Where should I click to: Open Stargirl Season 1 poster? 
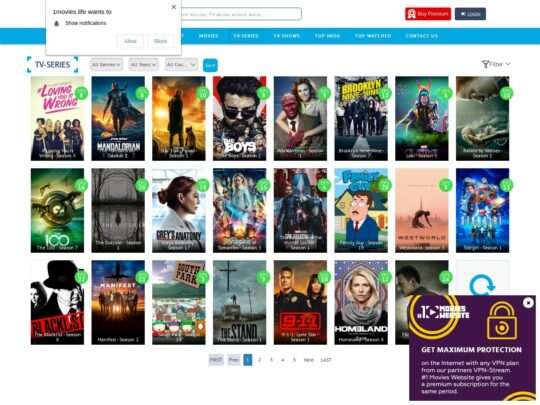pos(482,210)
